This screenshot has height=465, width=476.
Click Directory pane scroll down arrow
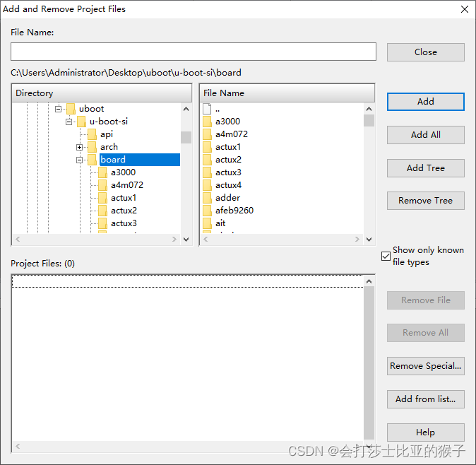click(186, 240)
